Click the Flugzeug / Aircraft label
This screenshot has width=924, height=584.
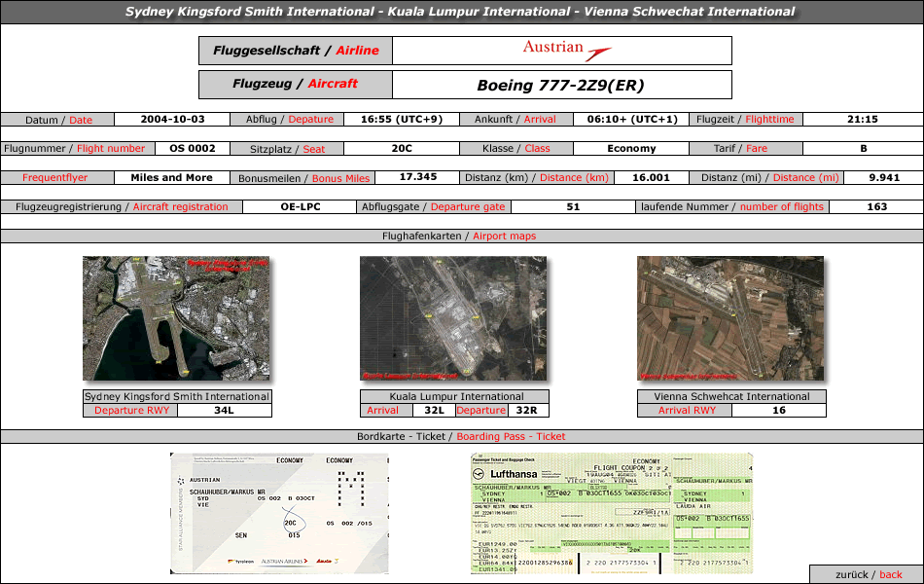tap(296, 84)
